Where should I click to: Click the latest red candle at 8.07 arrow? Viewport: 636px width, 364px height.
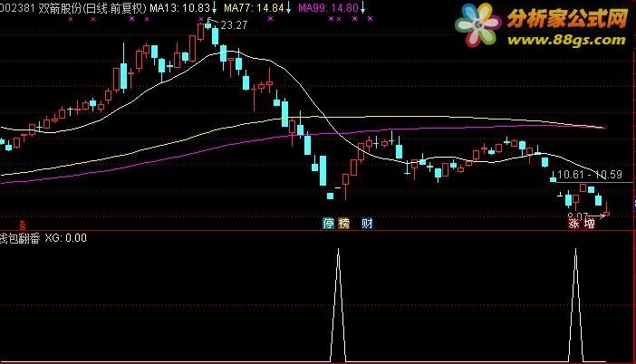607,213
